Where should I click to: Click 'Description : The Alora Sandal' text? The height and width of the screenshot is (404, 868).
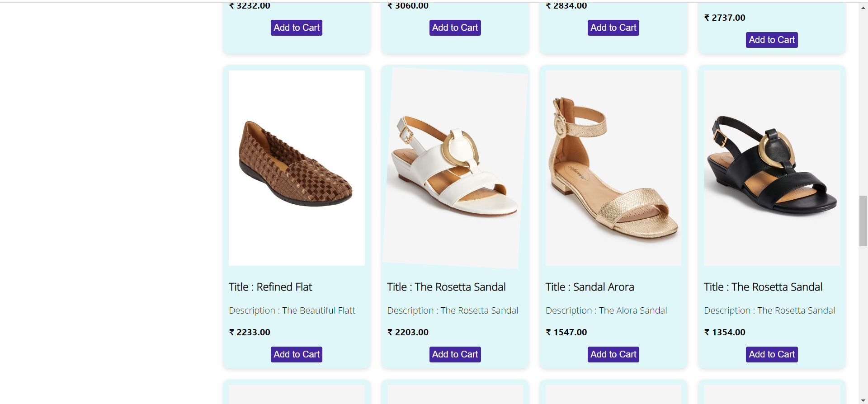click(x=606, y=310)
